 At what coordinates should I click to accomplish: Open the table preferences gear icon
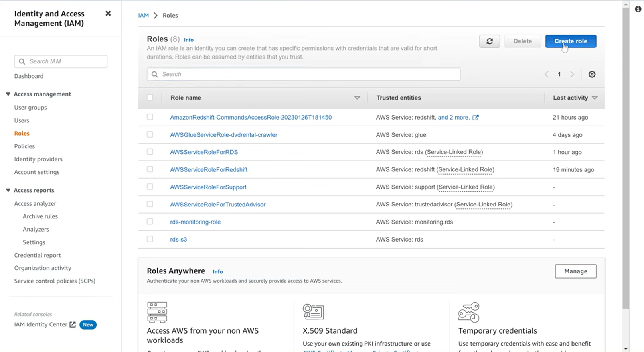tap(592, 74)
